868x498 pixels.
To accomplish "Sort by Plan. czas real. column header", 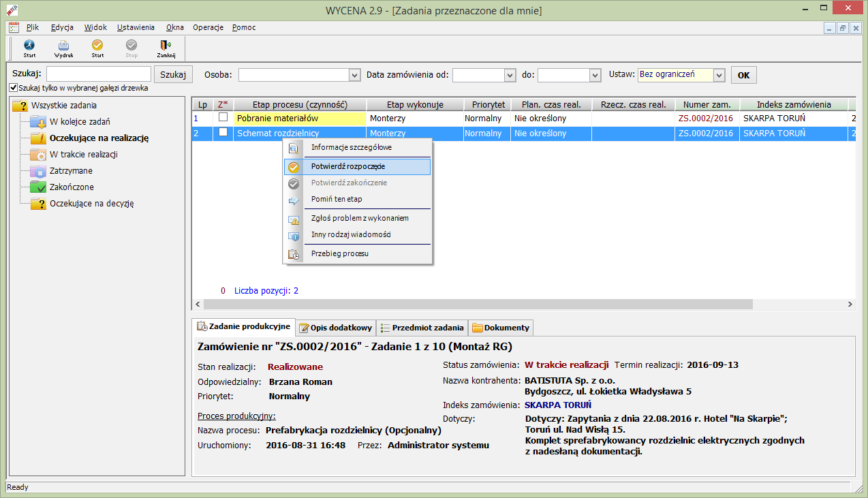I will (552, 104).
